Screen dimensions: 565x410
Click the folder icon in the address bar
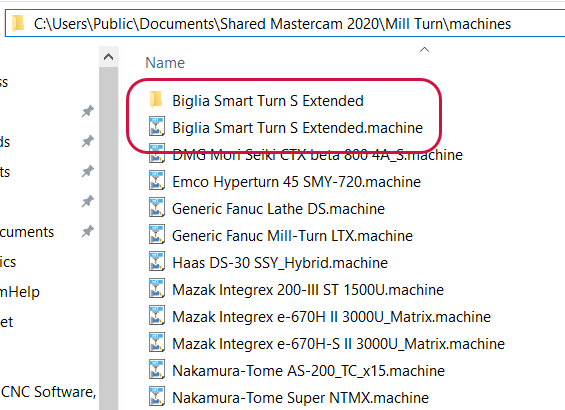[18, 23]
